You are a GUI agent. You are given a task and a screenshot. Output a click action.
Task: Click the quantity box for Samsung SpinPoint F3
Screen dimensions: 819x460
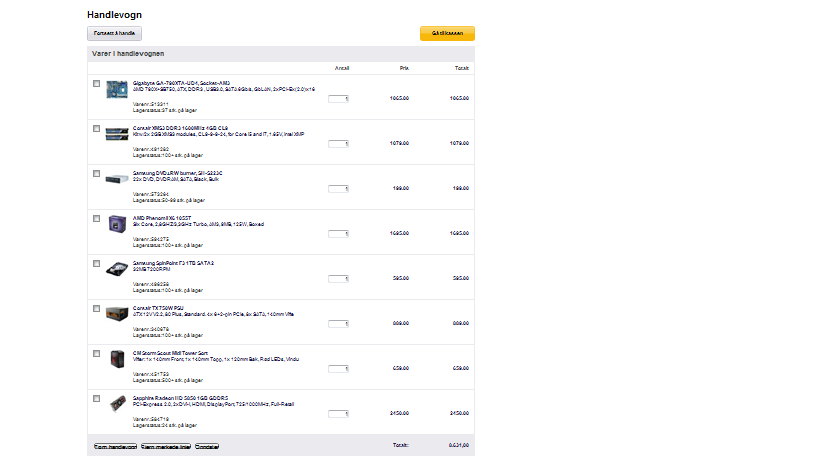tap(338, 279)
